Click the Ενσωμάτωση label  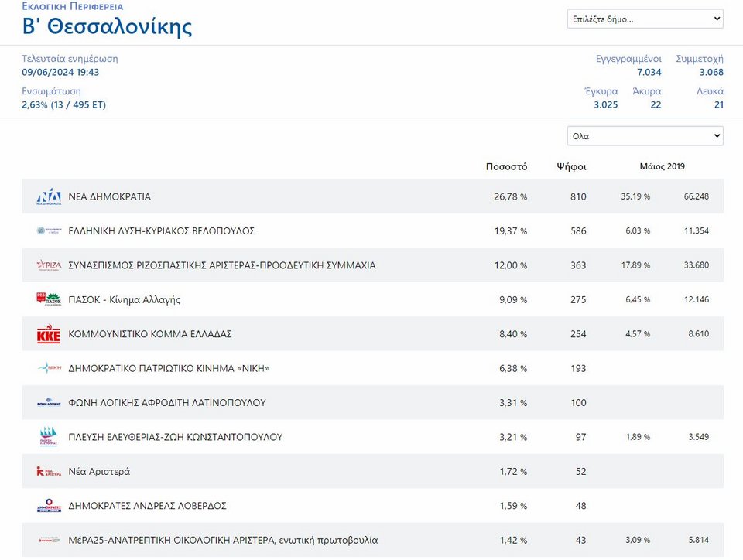click(x=51, y=91)
